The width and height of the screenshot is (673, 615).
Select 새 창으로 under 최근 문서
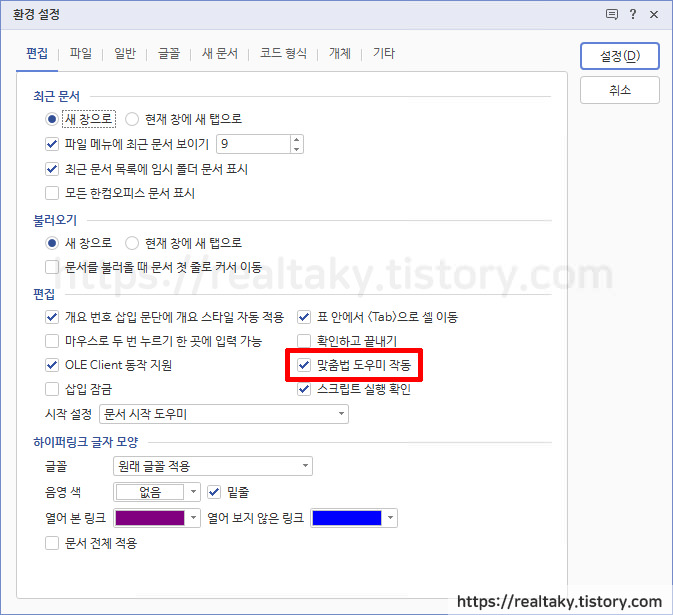(x=52, y=119)
